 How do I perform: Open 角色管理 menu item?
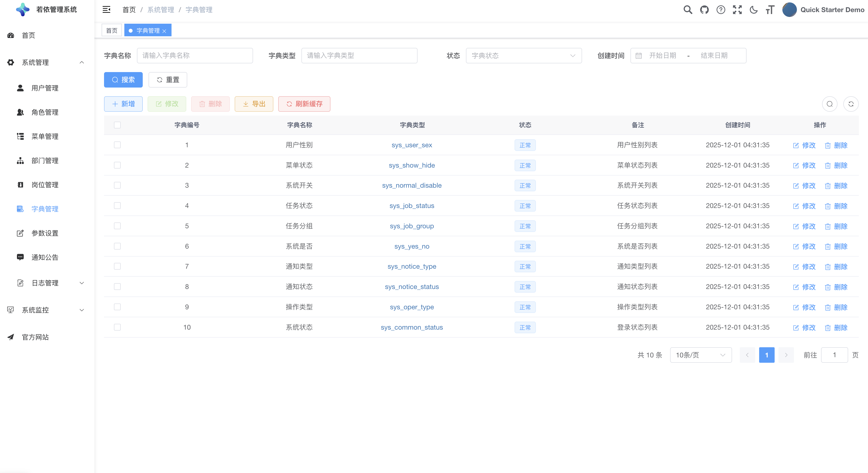pyautogui.click(x=45, y=112)
